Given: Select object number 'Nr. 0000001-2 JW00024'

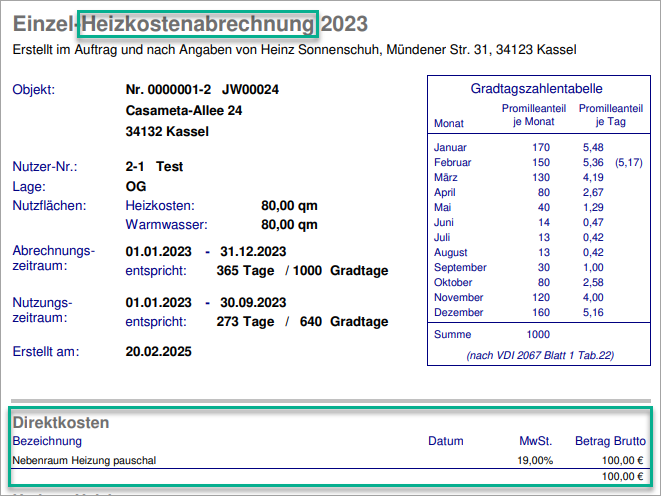Looking at the screenshot, I should click(x=202, y=89).
